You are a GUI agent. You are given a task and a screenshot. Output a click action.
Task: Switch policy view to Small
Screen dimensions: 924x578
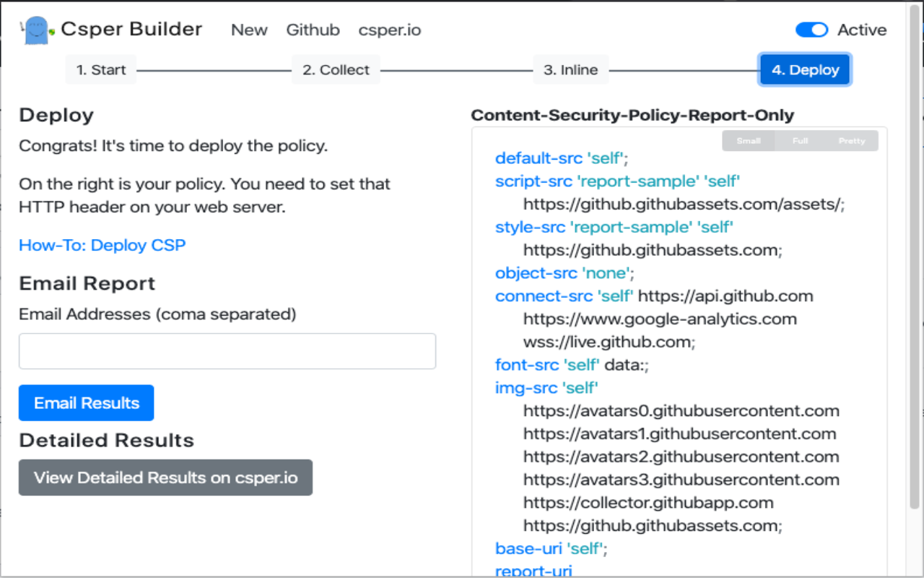tap(749, 141)
